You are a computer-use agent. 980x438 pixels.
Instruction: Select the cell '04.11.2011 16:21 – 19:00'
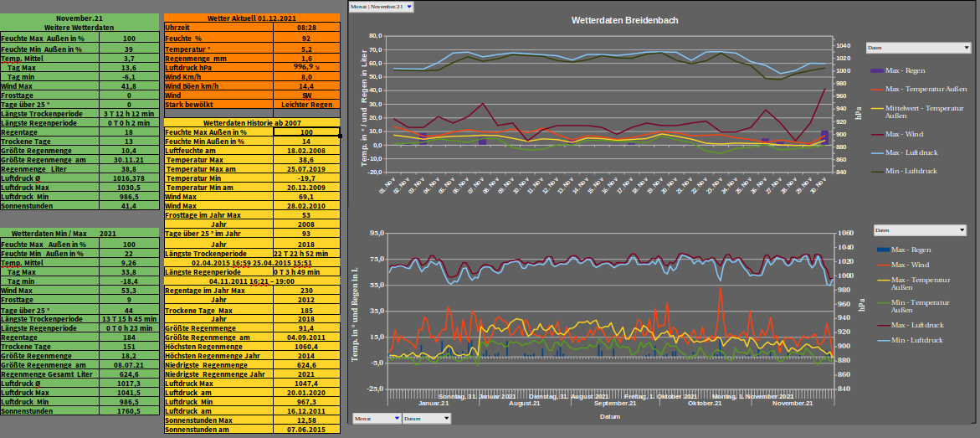[252, 281]
